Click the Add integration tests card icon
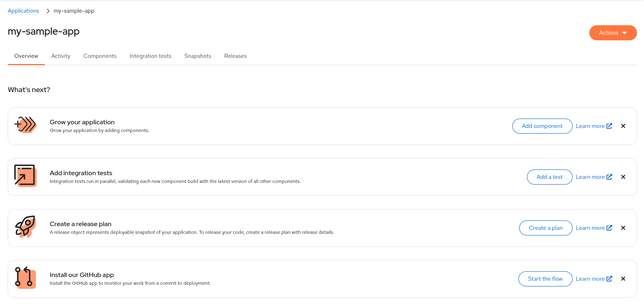 pos(25,176)
